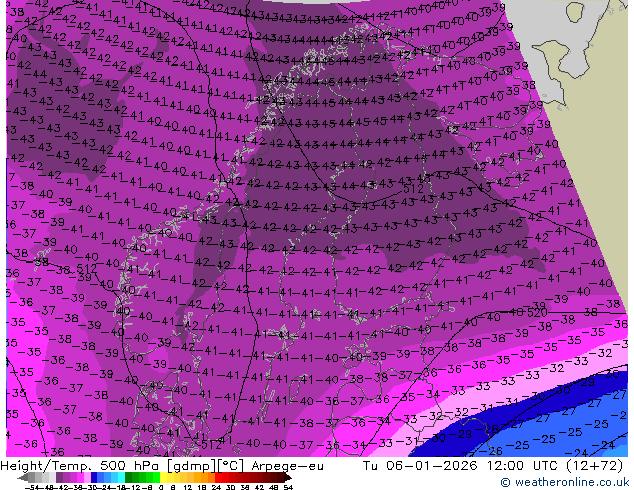The width and height of the screenshot is (634, 490).
Task: Click the grey left arrow end of legend
Action: point(23,477)
